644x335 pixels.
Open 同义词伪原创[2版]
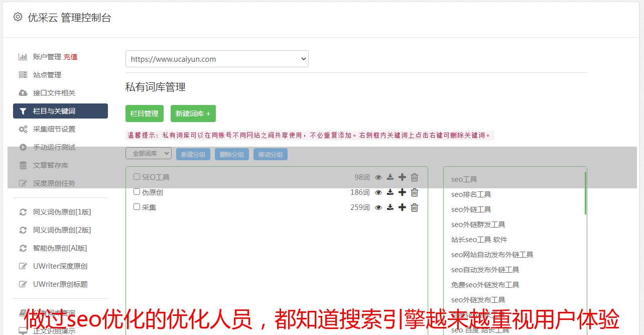click(x=62, y=230)
